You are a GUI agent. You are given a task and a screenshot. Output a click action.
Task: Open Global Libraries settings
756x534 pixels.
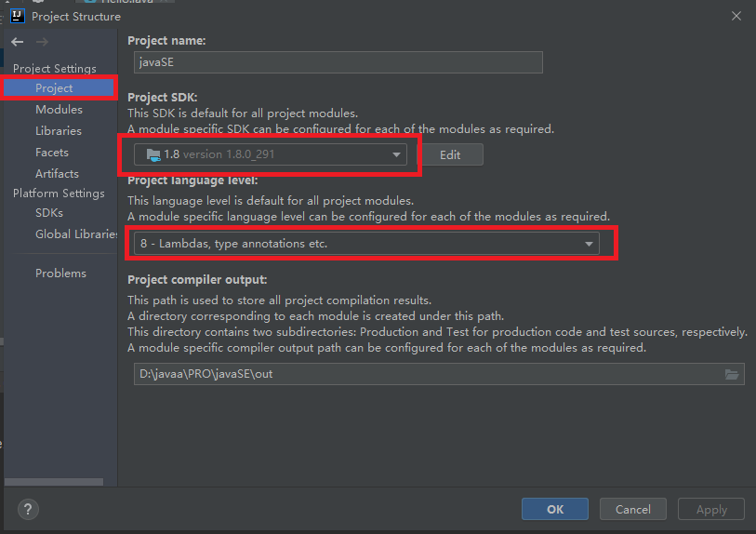(x=75, y=234)
